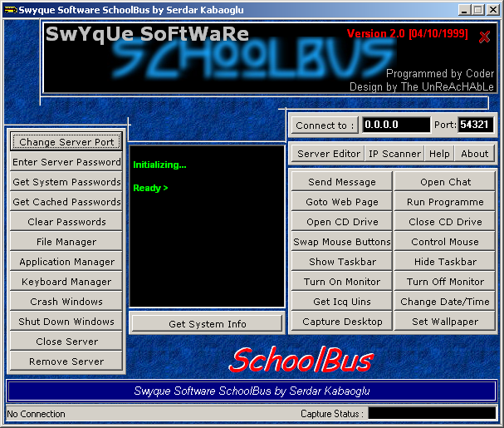Click the IP address input field
Image resolution: width=504 pixels, height=428 pixels.
(395, 125)
